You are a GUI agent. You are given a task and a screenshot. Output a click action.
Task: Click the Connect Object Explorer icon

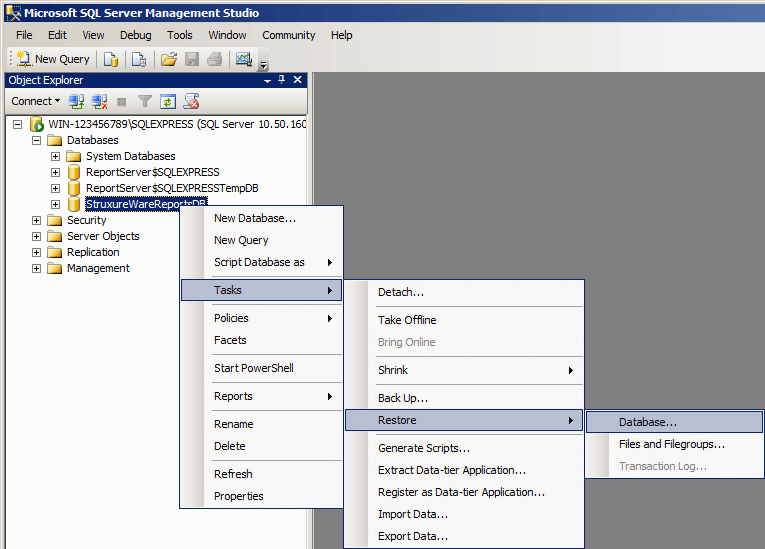click(77, 101)
